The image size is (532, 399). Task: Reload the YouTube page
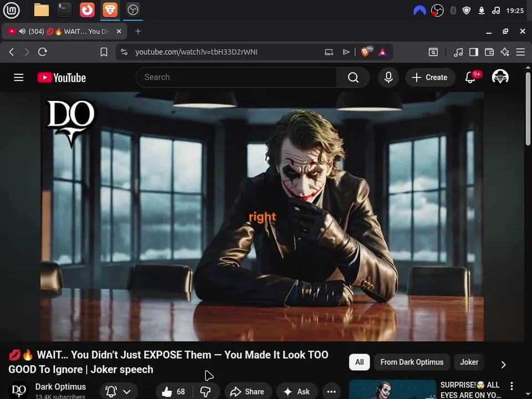pyautogui.click(x=43, y=52)
